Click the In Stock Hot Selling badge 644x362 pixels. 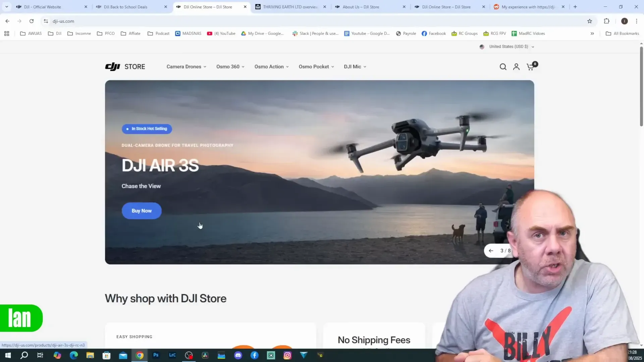(x=147, y=129)
